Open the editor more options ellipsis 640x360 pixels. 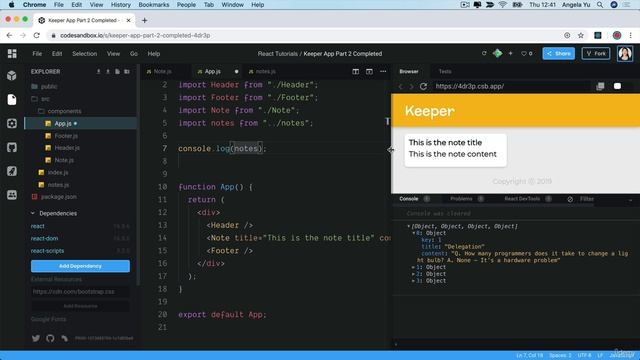click(383, 71)
